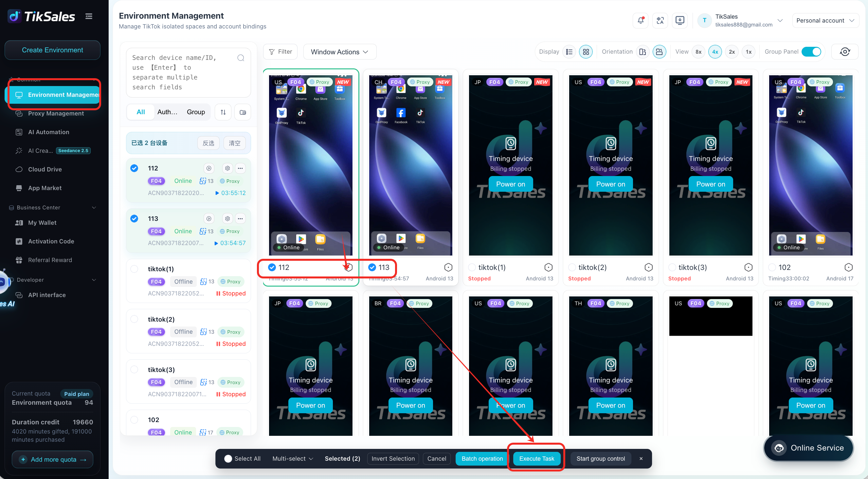Open settings gear for device 113
The height and width of the screenshot is (479, 868).
click(x=227, y=218)
